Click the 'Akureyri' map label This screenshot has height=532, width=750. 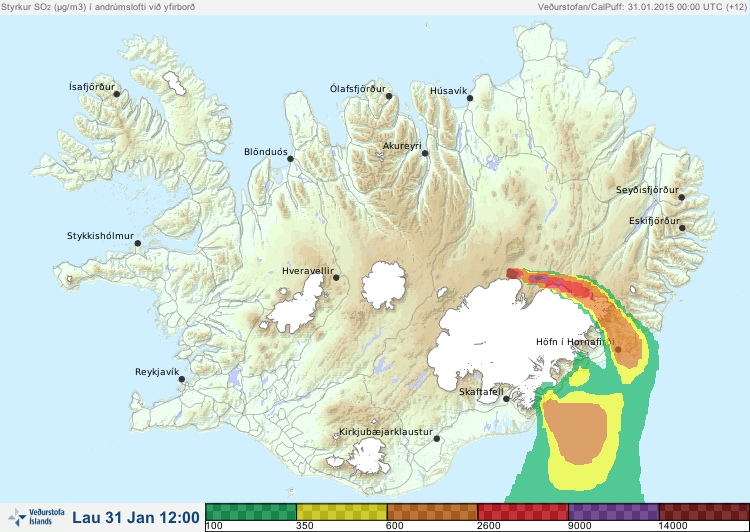point(402,146)
